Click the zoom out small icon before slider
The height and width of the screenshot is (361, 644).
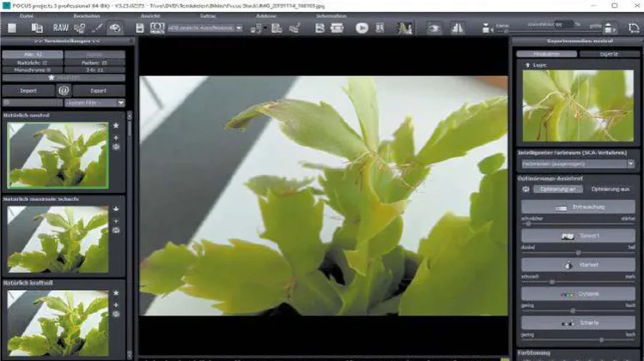point(487,28)
